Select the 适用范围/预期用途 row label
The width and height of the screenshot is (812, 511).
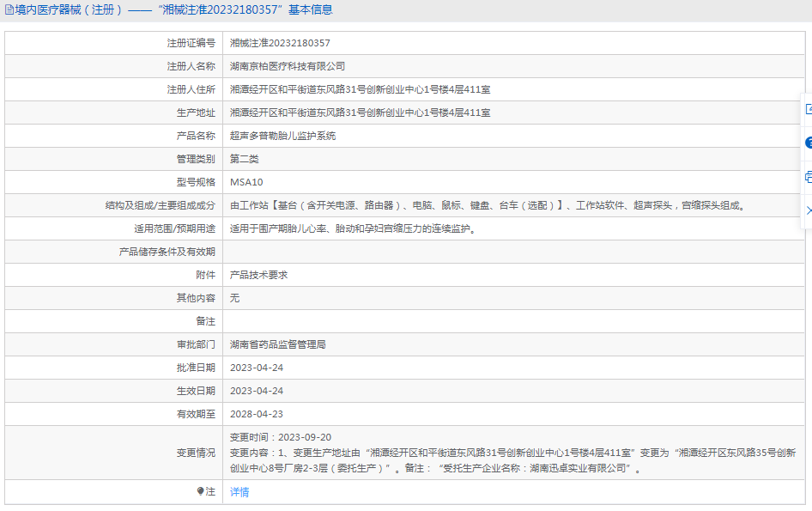click(x=174, y=228)
